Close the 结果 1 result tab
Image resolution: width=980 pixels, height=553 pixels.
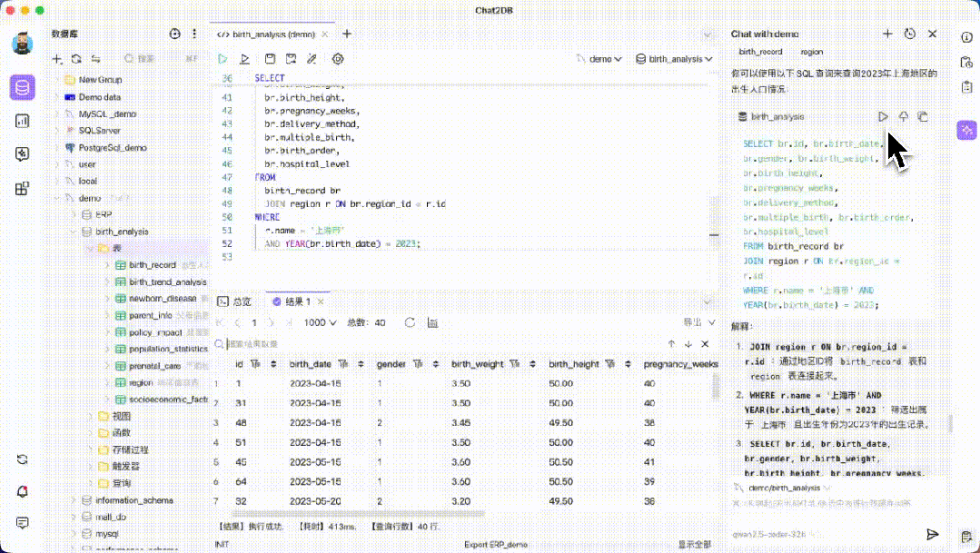click(x=321, y=301)
